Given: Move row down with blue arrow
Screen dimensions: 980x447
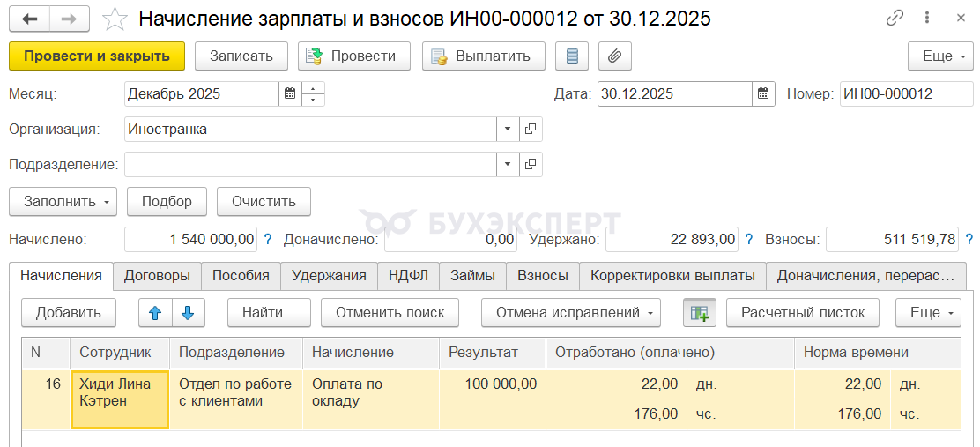Looking at the screenshot, I should pyautogui.click(x=187, y=312).
